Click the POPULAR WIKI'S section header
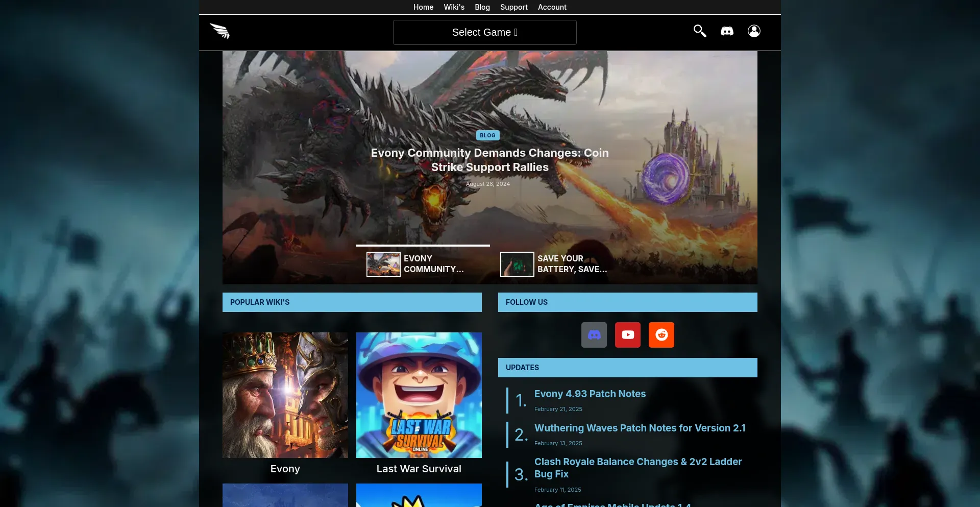This screenshot has height=507, width=980. tap(352, 302)
